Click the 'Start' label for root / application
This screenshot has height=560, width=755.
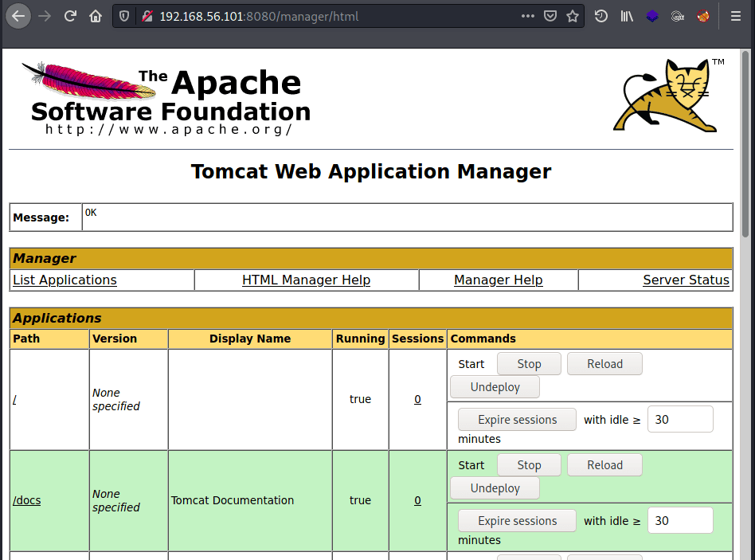(471, 364)
